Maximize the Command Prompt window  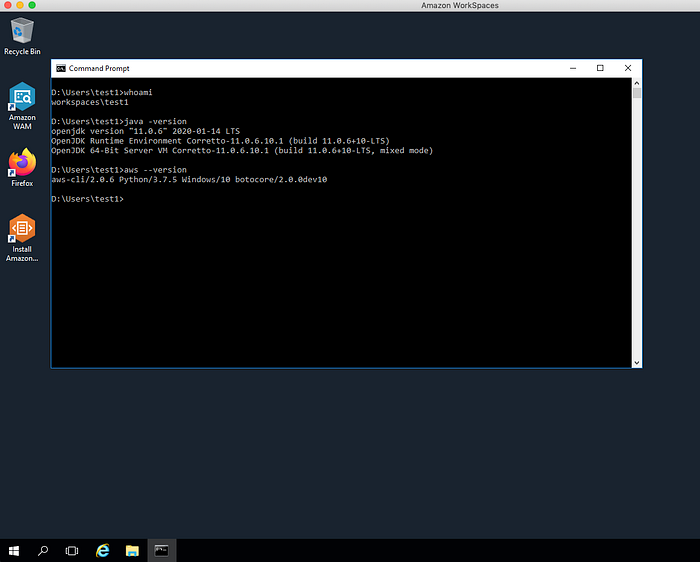click(600, 68)
